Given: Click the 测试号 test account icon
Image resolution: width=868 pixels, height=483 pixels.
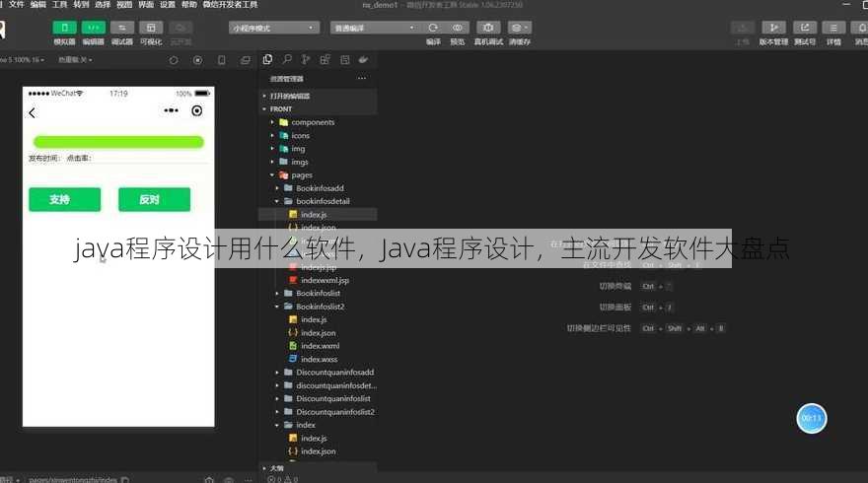Looking at the screenshot, I should (x=804, y=28).
